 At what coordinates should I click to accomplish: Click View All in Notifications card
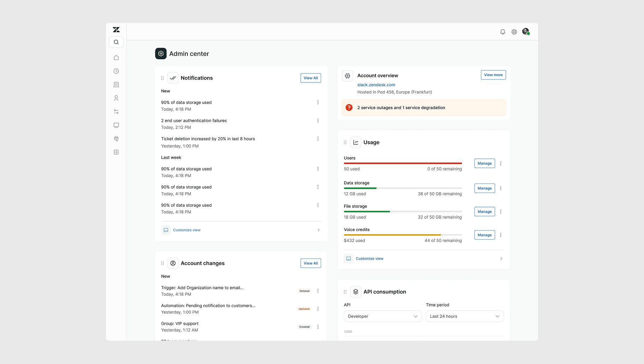point(311,78)
